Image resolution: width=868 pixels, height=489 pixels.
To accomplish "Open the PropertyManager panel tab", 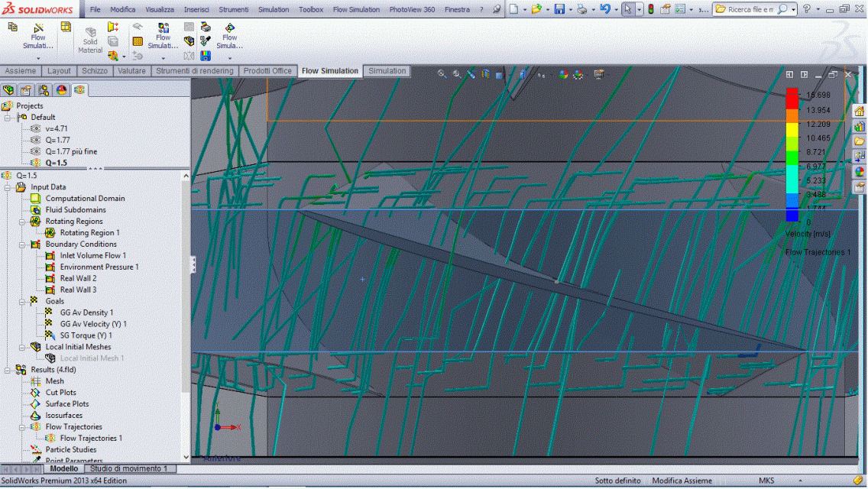I will tap(25, 89).
